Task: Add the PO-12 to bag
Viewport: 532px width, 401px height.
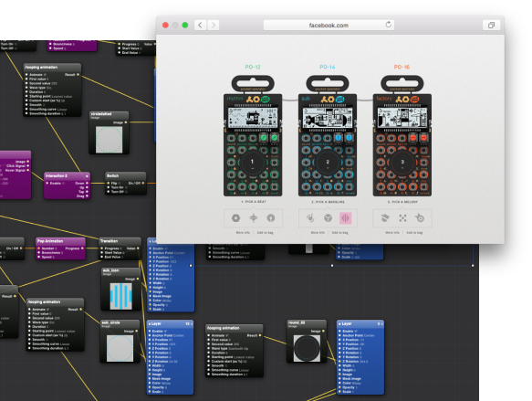Action: point(265,233)
